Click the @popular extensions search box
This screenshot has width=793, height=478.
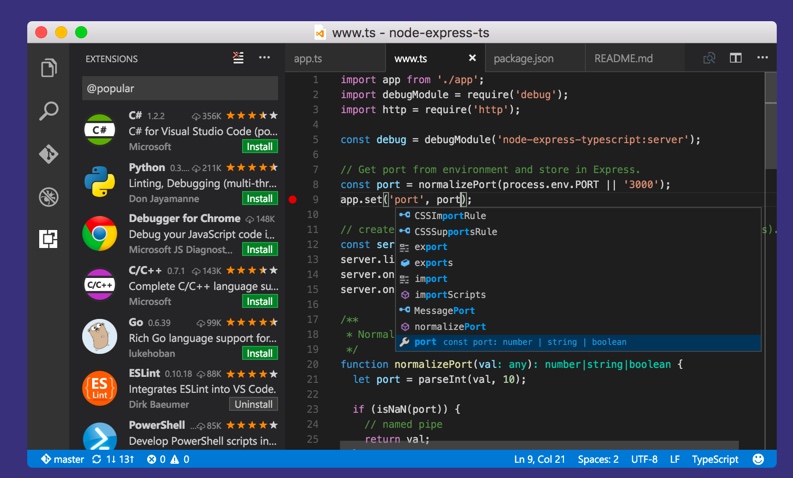[x=180, y=88]
